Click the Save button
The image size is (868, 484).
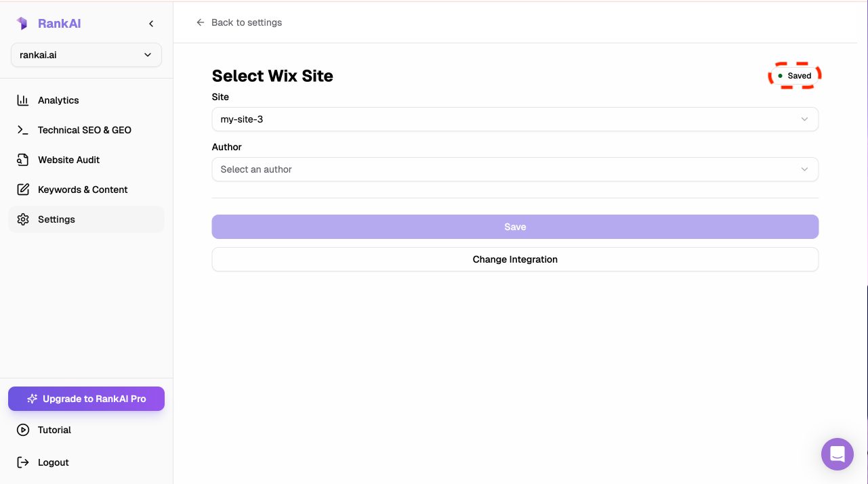[x=515, y=227]
